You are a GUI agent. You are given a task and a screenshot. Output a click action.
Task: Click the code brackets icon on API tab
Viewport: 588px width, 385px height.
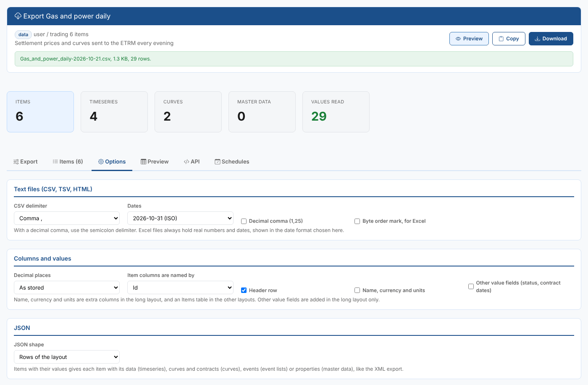coord(186,161)
